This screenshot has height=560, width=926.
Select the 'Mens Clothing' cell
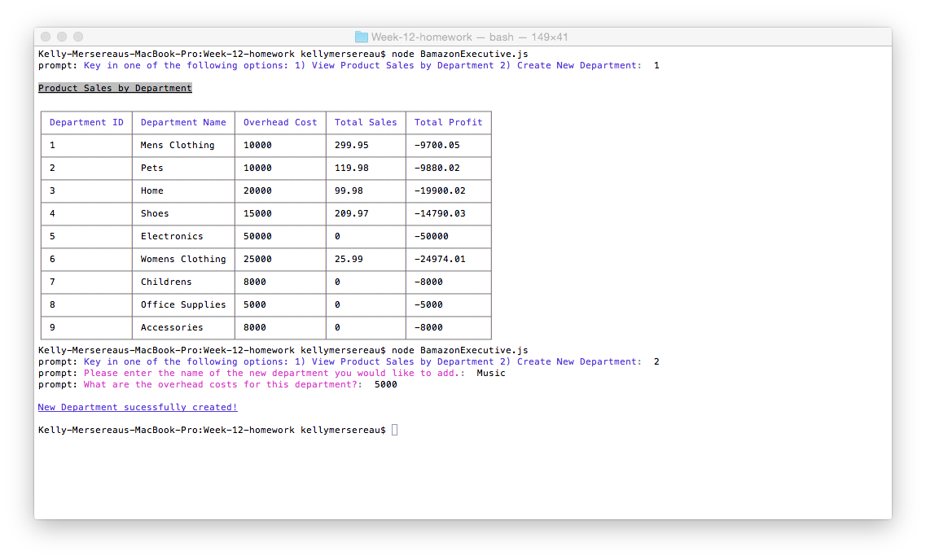point(178,145)
